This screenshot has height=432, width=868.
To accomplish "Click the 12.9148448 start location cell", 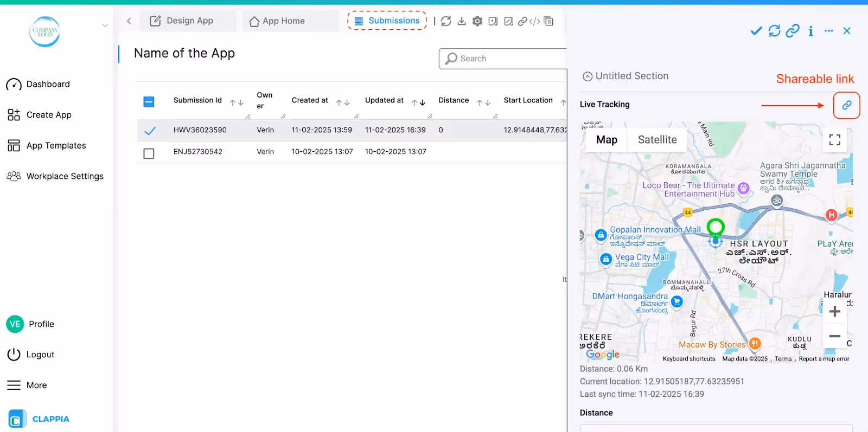I will coord(535,130).
